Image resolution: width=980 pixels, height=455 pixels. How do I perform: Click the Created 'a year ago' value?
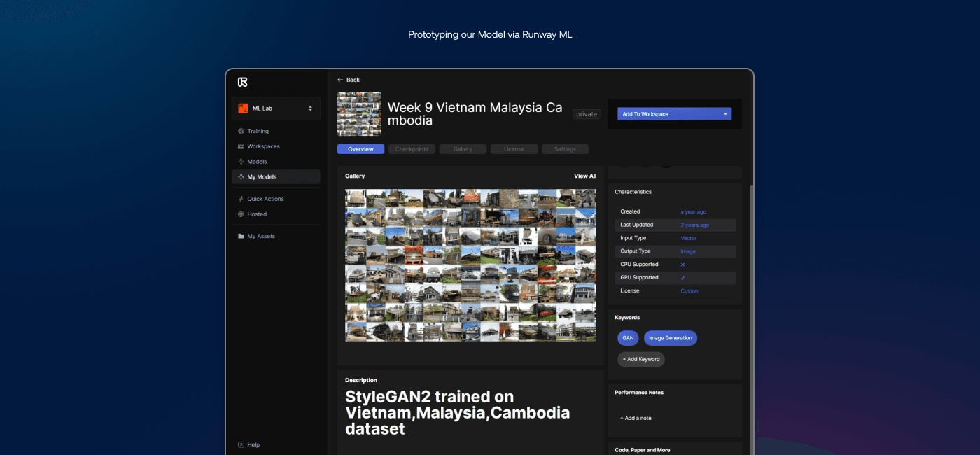pyautogui.click(x=693, y=211)
